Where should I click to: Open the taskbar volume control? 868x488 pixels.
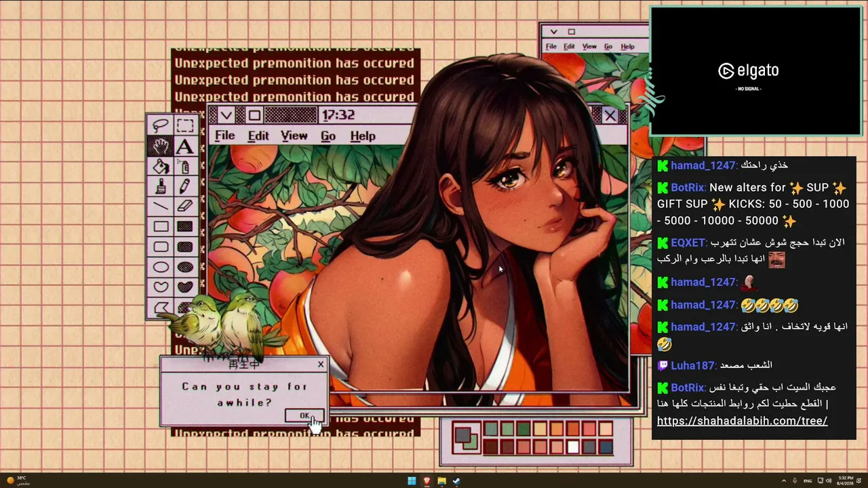829,481
